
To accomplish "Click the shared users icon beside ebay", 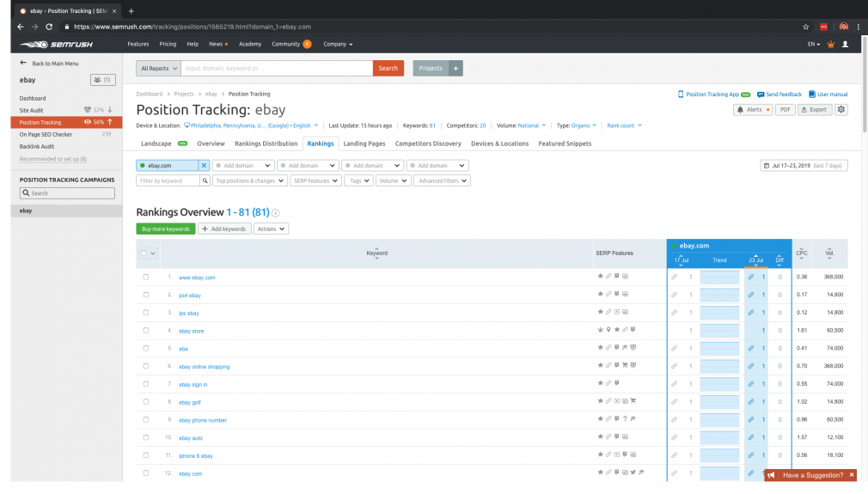I will click(x=103, y=80).
